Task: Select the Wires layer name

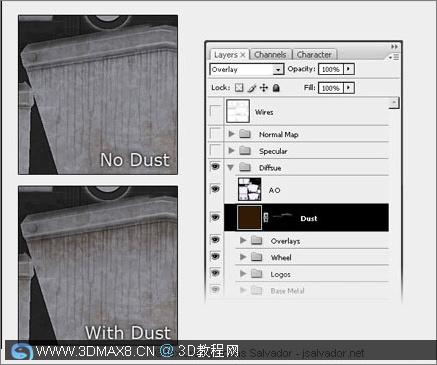Action: tap(264, 112)
